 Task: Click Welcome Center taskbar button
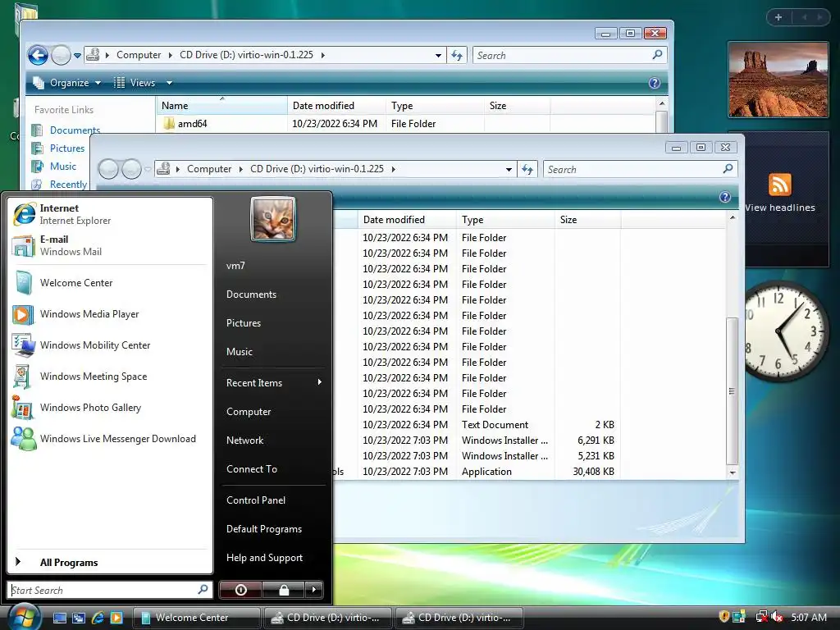pyautogui.click(x=196, y=618)
